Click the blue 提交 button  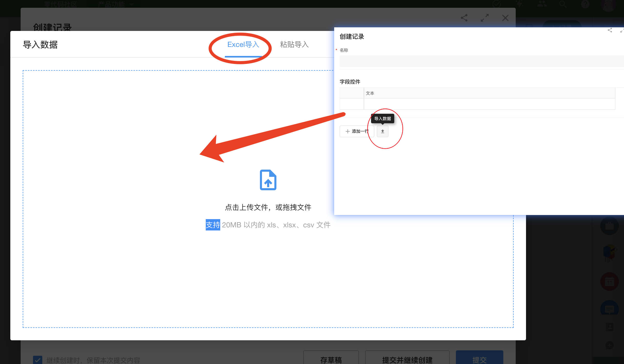point(479,359)
